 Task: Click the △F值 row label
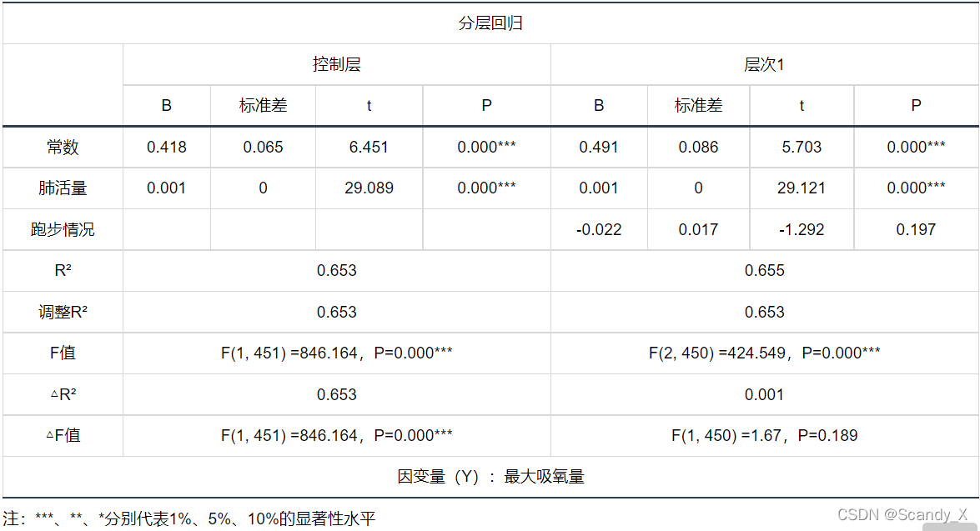coord(63,435)
